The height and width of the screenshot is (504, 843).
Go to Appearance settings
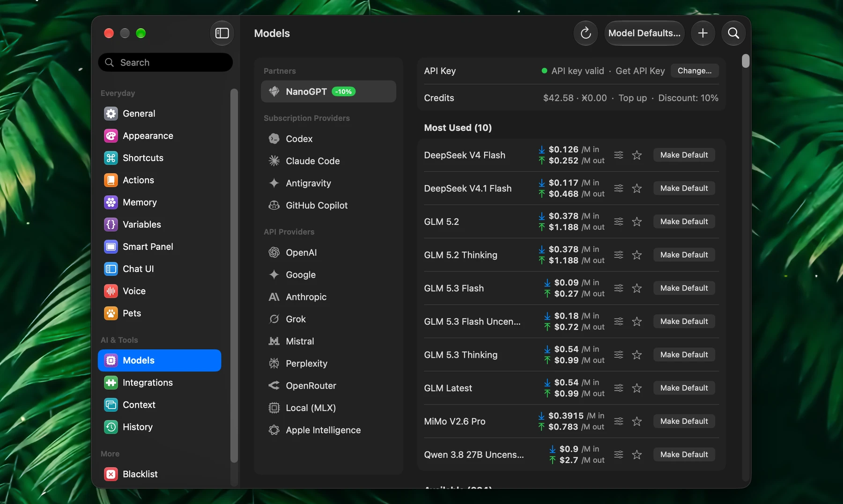[x=159, y=136]
